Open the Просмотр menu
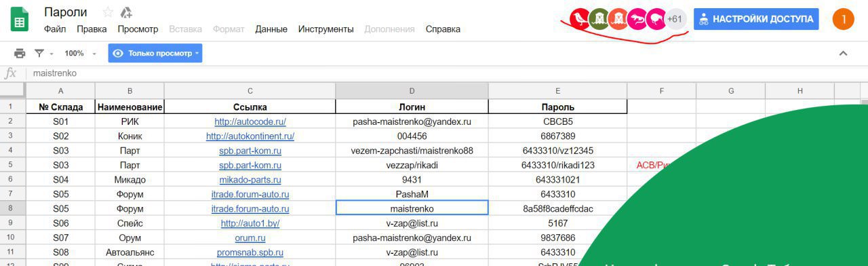The height and width of the screenshot is (266, 868). pyautogui.click(x=138, y=29)
